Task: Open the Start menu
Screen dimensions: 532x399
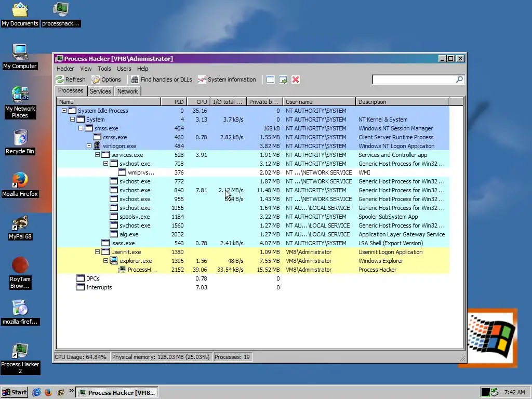Action: [14, 393]
